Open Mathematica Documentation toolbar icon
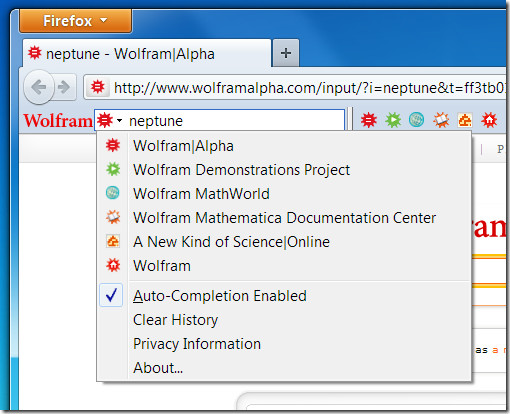The width and height of the screenshot is (510, 414). click(441, 120)
